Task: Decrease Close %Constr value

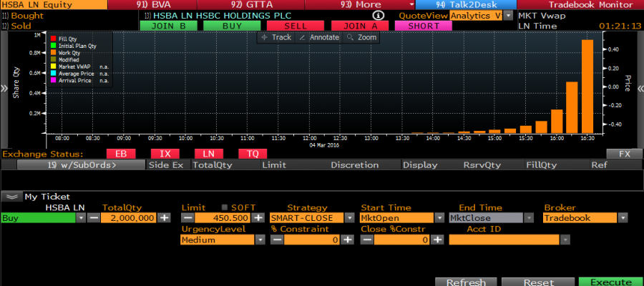Action: 367,240
